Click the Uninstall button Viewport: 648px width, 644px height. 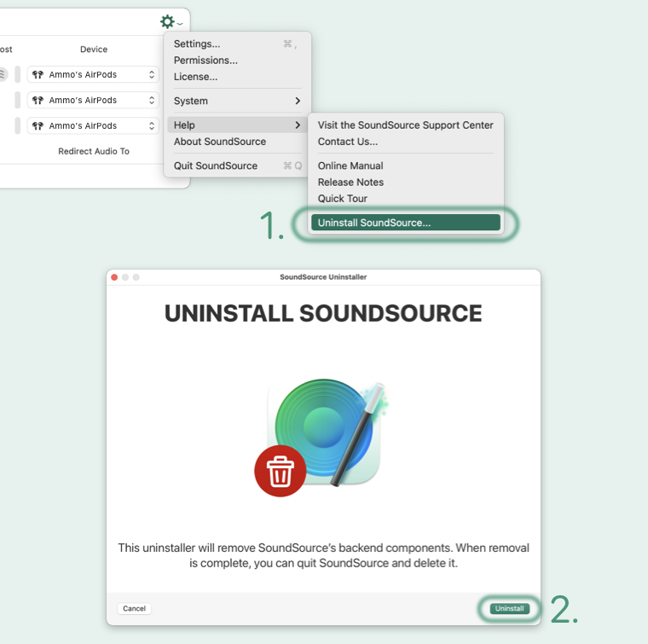pyautogui.click(x=510, y=608)
